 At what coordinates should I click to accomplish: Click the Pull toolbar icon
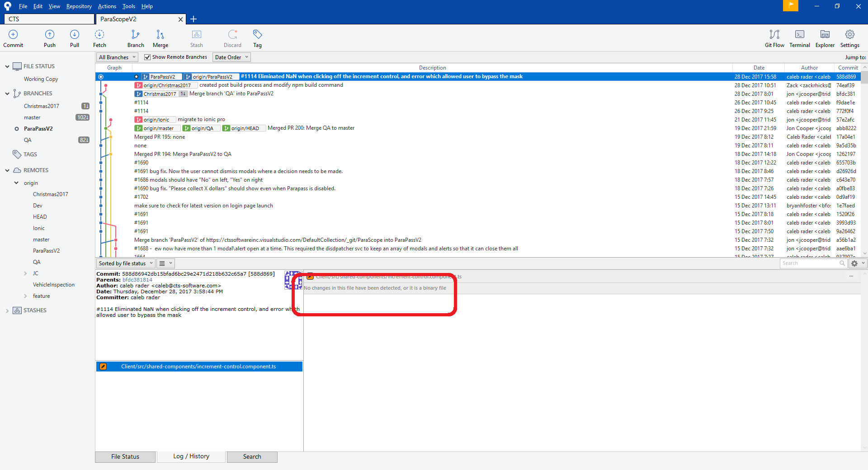click(75, 39)
